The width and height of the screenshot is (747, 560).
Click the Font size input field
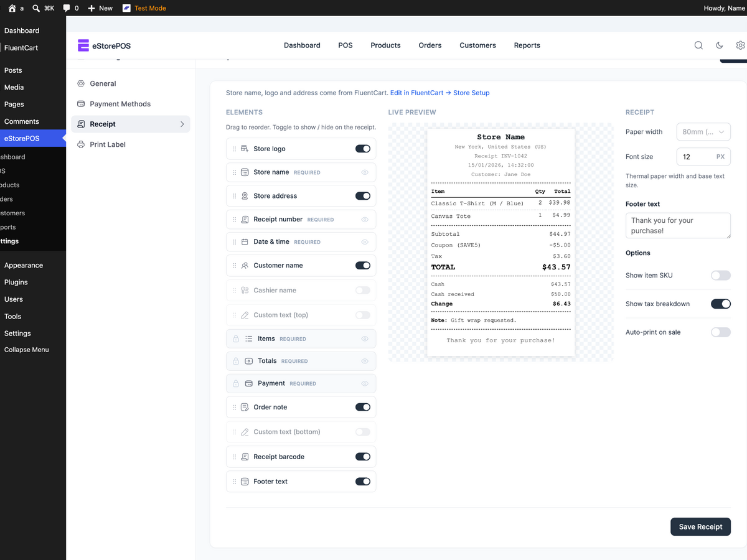click(703, 157)
